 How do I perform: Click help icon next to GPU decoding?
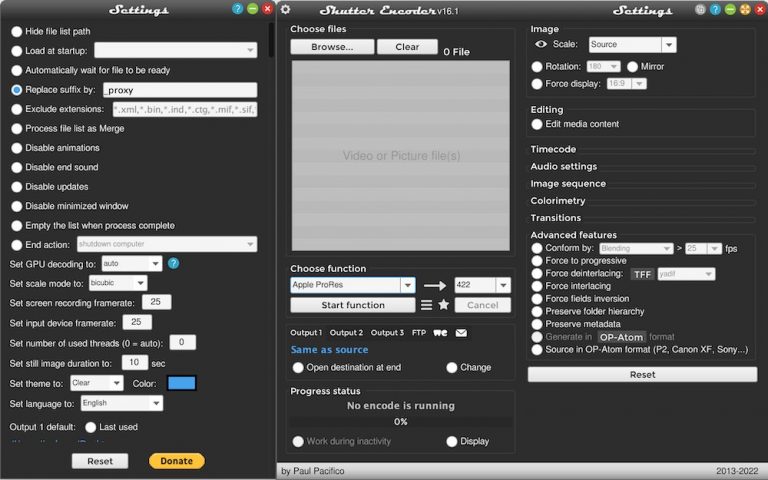pos(173,264)
